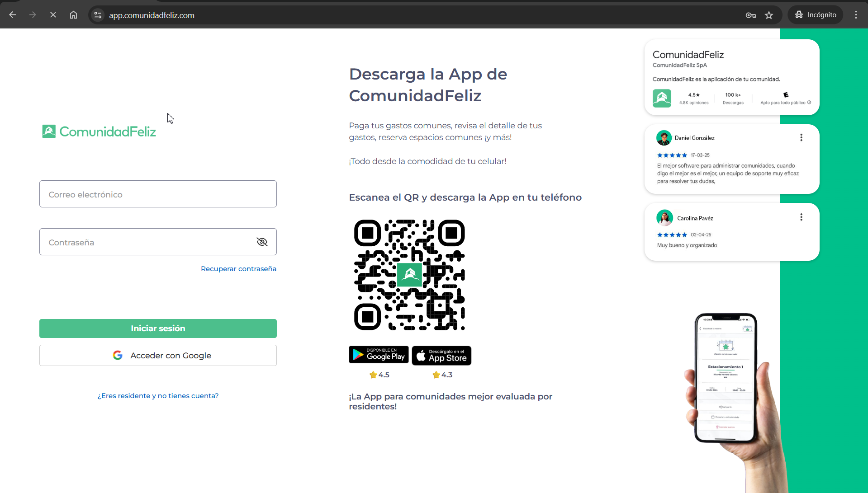Screen dimensions: 868x493
Task: Open resident no account link
Action: coord(158,395)
